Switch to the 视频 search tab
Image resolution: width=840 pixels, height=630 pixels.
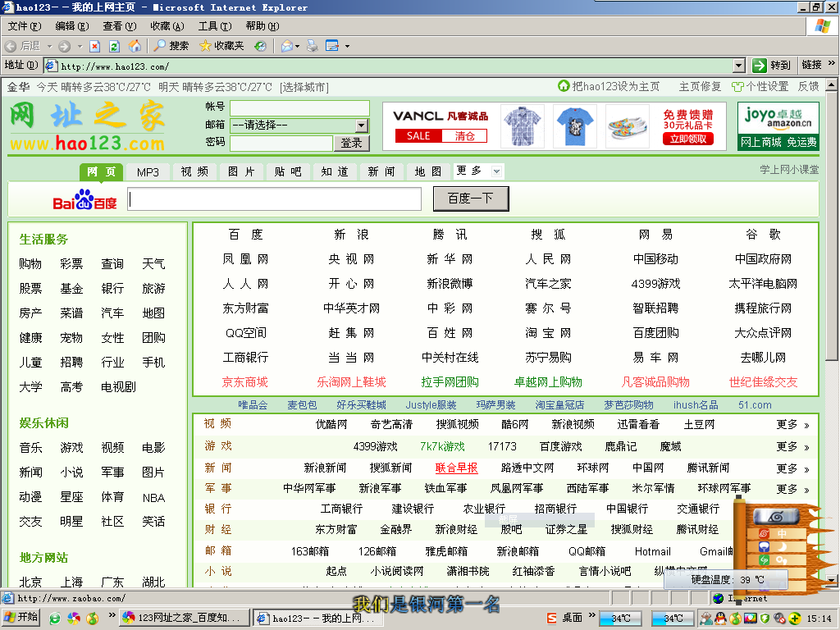[x=194, y=171]
